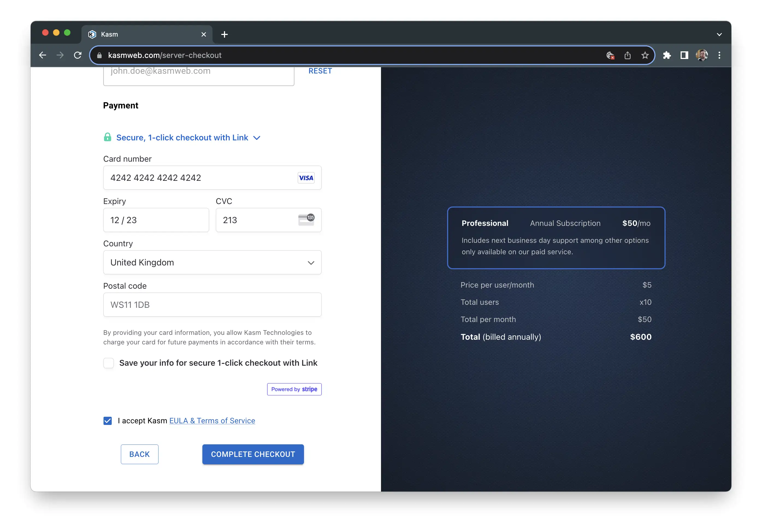Uncheck the accept Kasm EULA checkbox
The image size is (762, 532).
[x=108, y=421]
